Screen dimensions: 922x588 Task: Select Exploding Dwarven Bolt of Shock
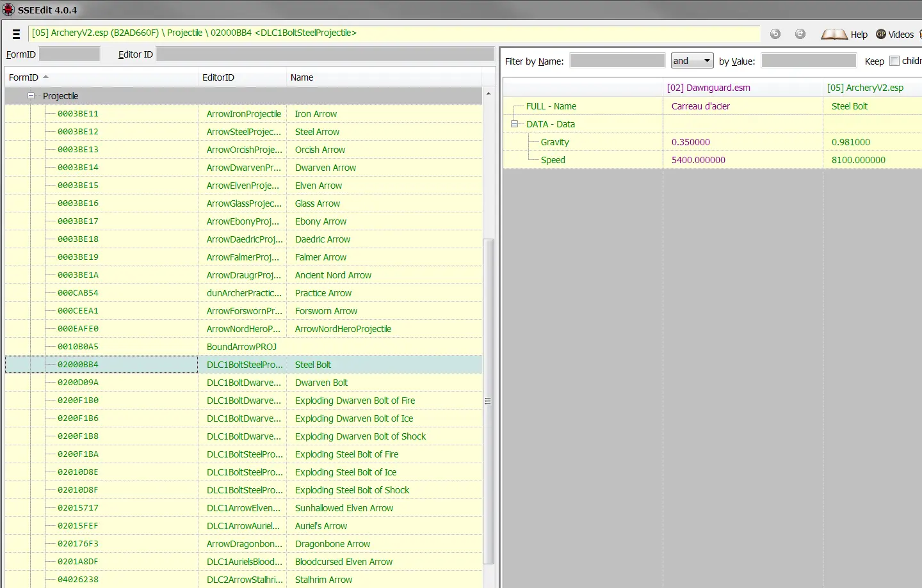[243, 436]
